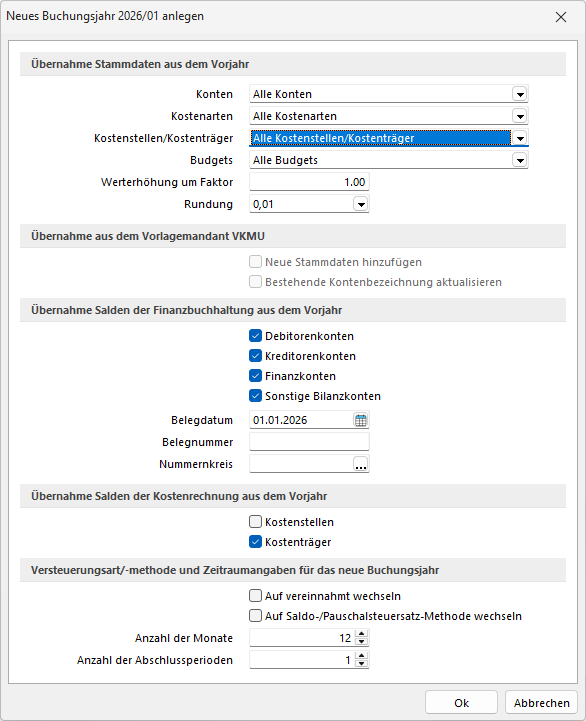Increase Anzahl der Monate with up arrow
The image size is (586, 721).
point(362,634)
